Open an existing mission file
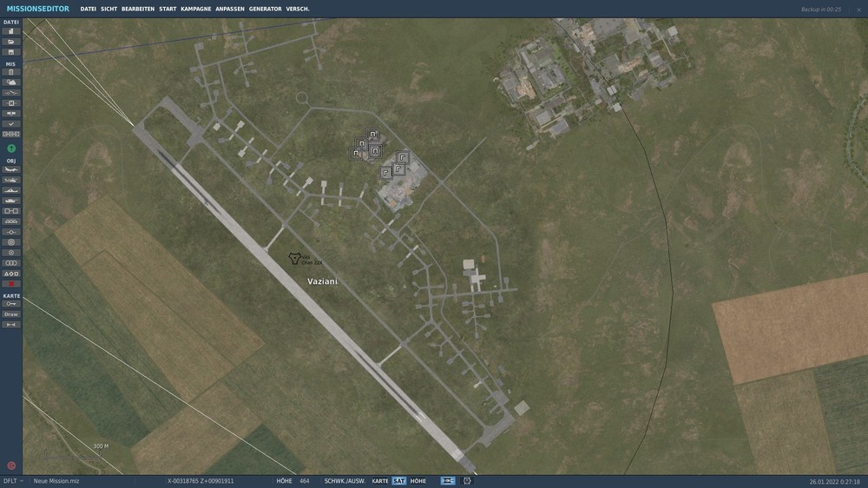The height and width of the screenshot is (488, 868). [x=11, y=42]
